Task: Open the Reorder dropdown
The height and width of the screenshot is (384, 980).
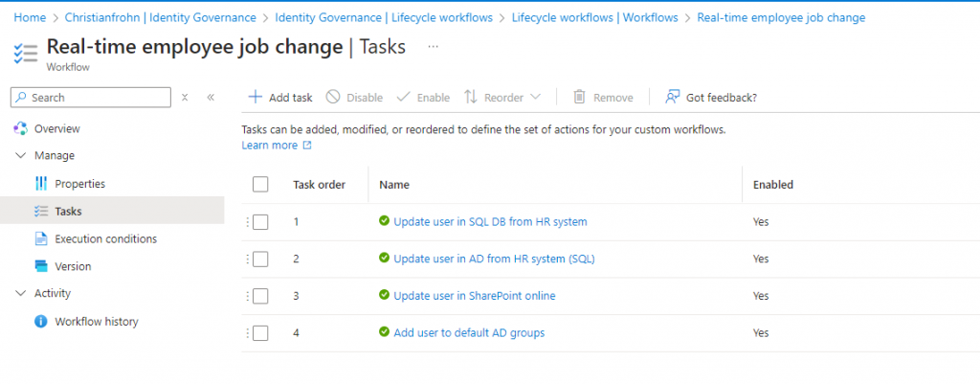Action: click(502, 97)
